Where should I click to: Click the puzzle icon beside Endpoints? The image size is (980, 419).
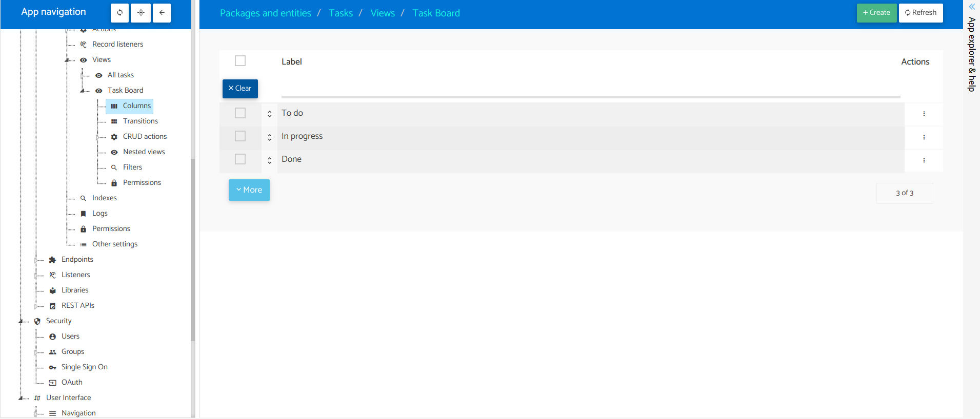[52, 260]
